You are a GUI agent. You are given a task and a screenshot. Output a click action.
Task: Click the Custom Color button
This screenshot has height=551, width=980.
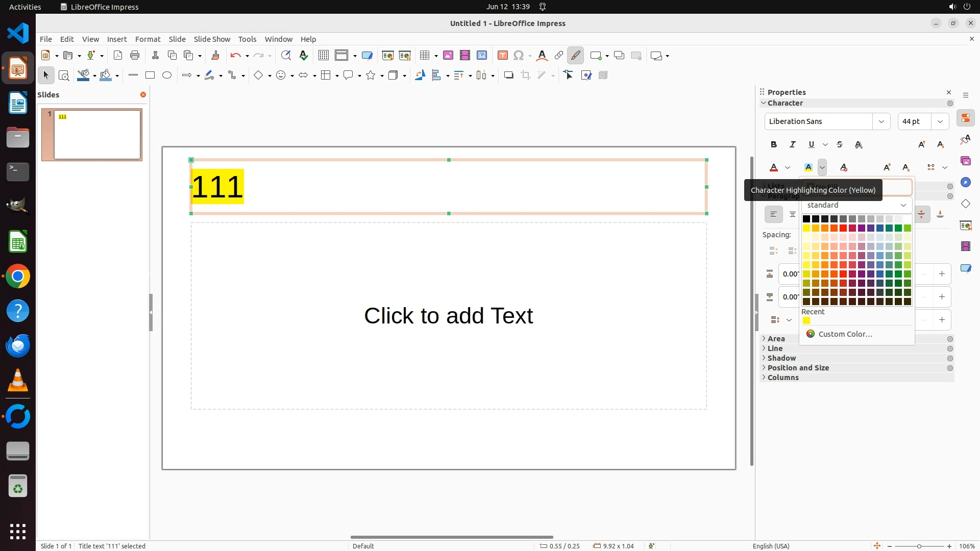pyautogui.click(x=845, y=334)
